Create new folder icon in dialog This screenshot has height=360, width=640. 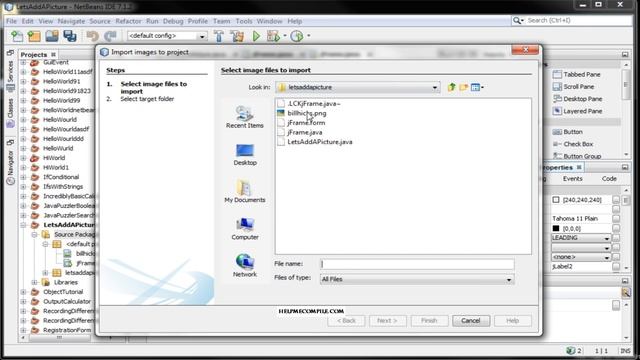pos(463,87)
